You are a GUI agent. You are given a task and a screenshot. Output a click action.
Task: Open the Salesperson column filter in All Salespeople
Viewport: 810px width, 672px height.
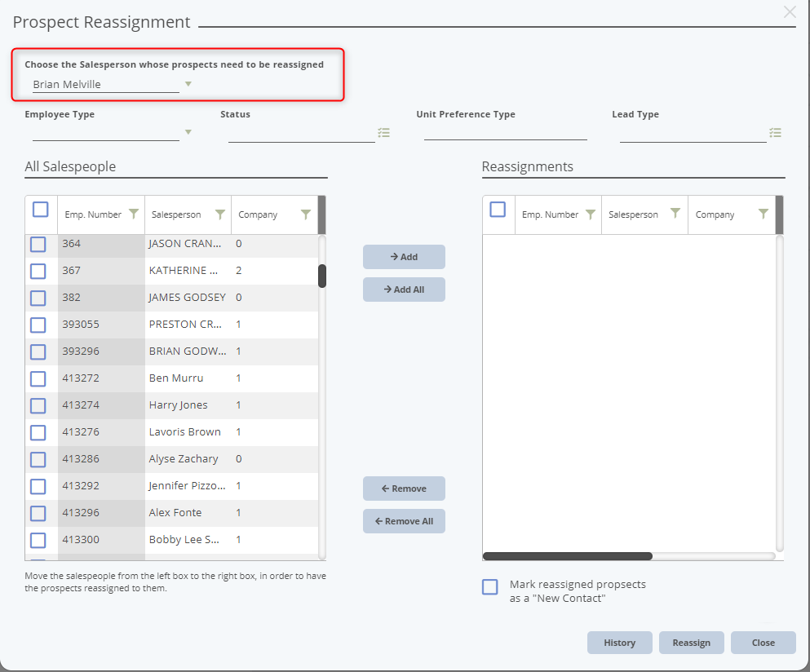click(219, 214)
